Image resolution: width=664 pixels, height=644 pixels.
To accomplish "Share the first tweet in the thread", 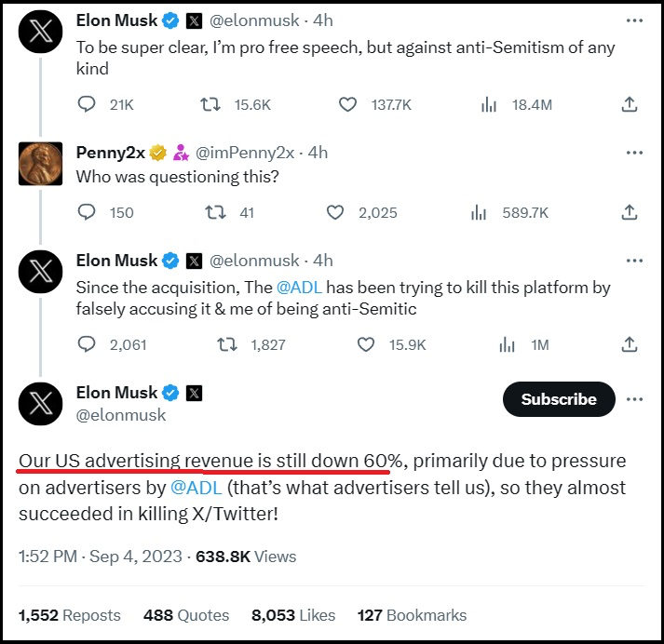I will click(630, 105).
